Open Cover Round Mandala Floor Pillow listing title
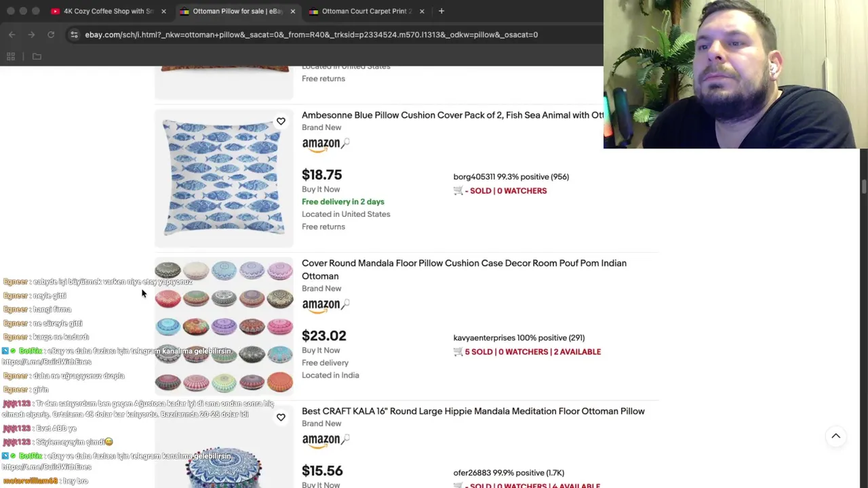This screenshot has height=488, width=868. [464, 270]
